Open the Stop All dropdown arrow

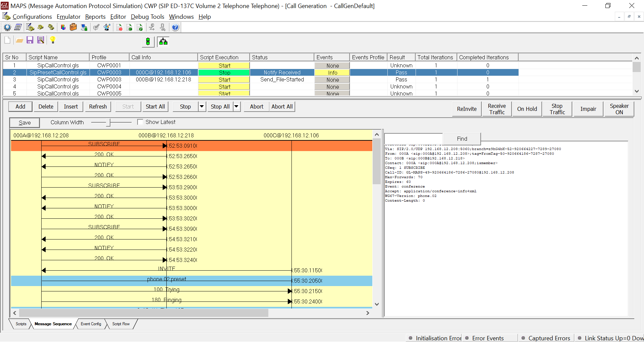236,107
